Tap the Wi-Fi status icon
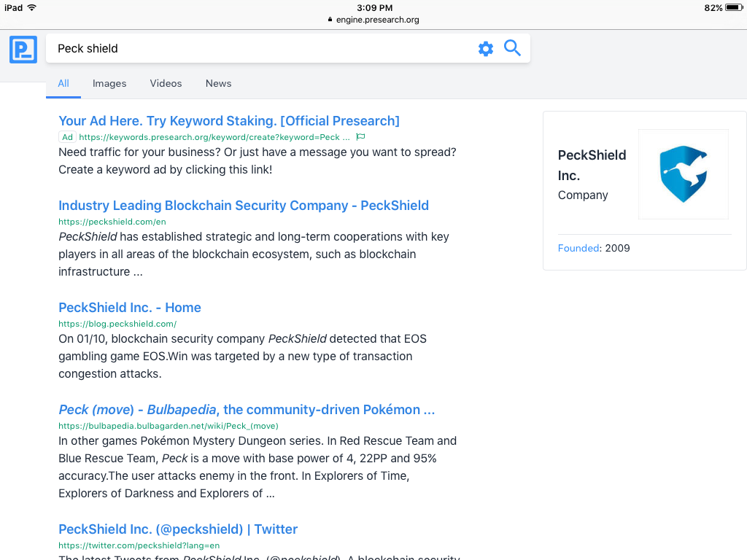Image resolution: width=747 pixels, height=560 pixels. [32, 7]
